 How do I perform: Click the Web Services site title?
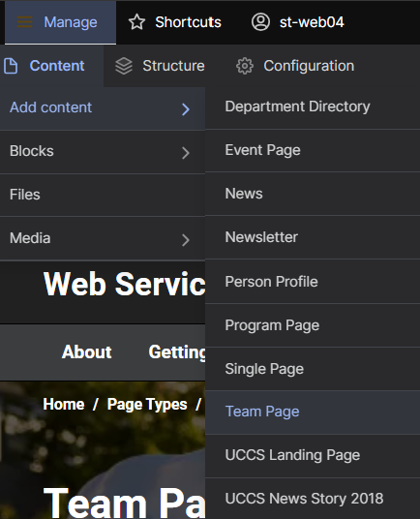click(x=124, y=284)
